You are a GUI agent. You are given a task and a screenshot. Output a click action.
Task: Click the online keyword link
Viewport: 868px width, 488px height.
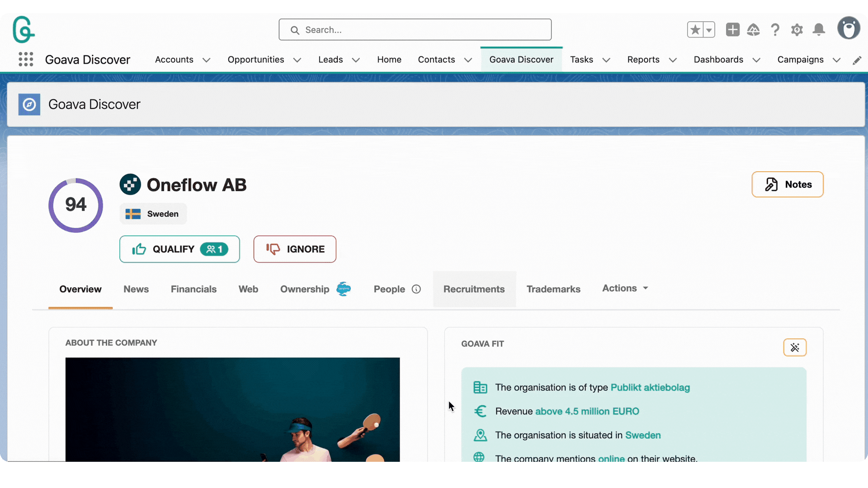click(611, 458)
